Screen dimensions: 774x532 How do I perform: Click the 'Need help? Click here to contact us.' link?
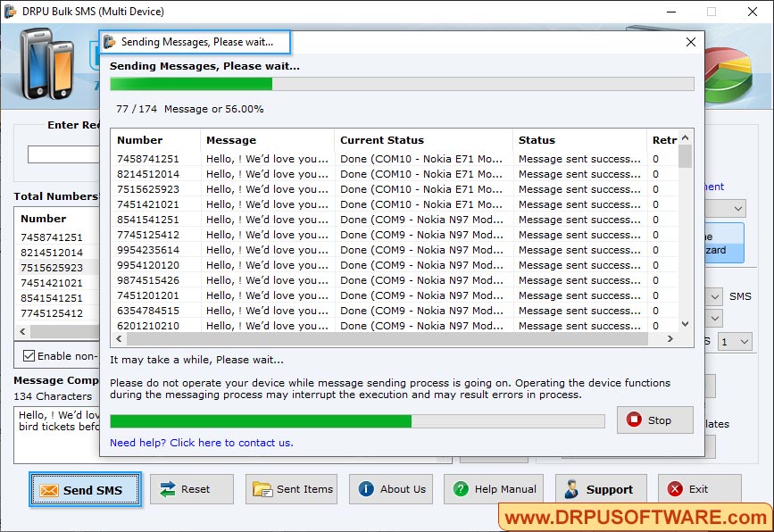(202, 443)
